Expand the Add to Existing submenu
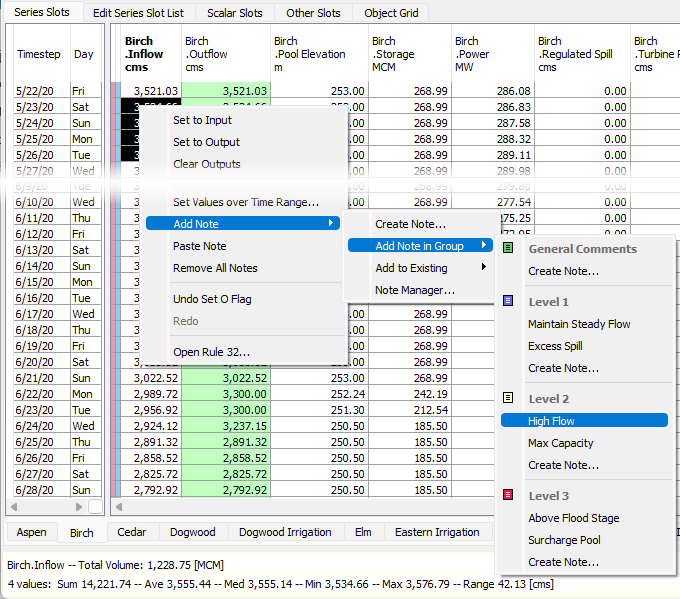Screen dimensions: 680x599 (484, 268)
